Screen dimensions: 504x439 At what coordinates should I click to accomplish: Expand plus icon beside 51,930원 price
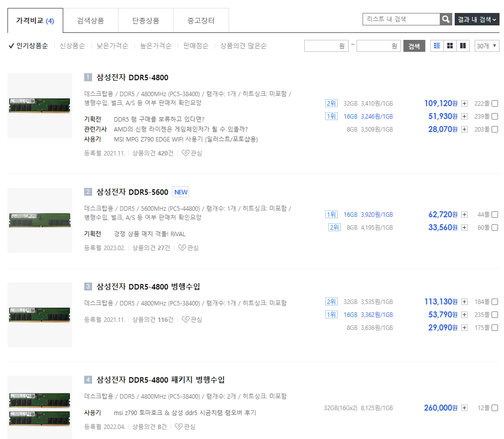coord(464,116)
